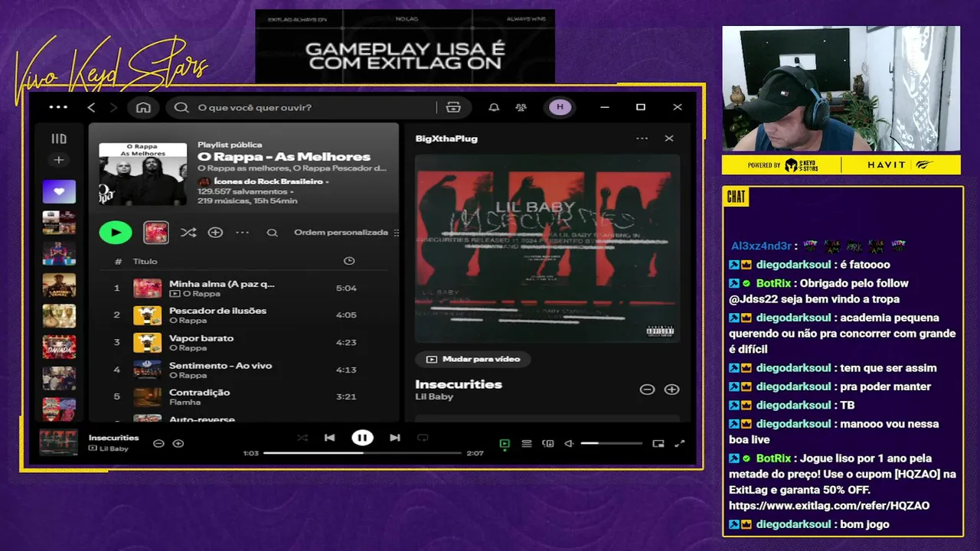Pause the current song

pyautogui.click(x=362, y=438)
